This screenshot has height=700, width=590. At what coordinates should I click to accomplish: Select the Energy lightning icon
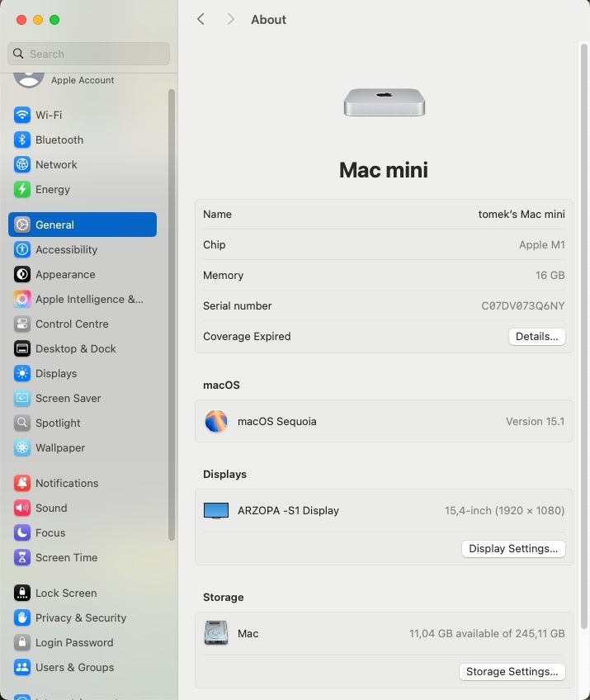(22, 189)
